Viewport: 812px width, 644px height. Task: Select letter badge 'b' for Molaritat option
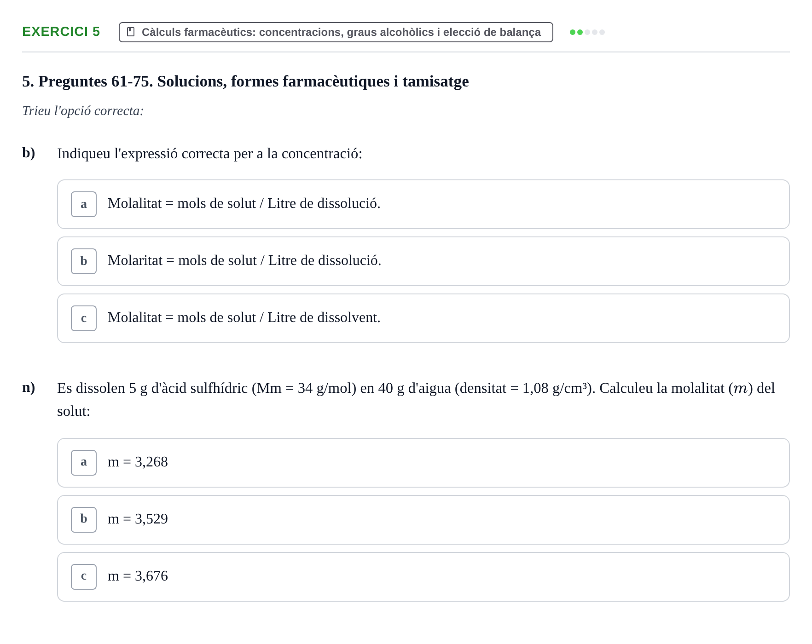pos(84,261)
